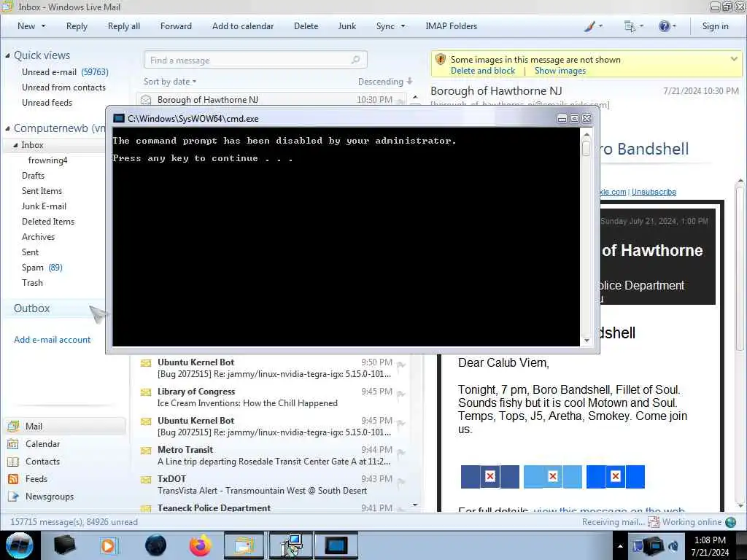
Task: Open the blue Help icon
Action: point(664,26)
